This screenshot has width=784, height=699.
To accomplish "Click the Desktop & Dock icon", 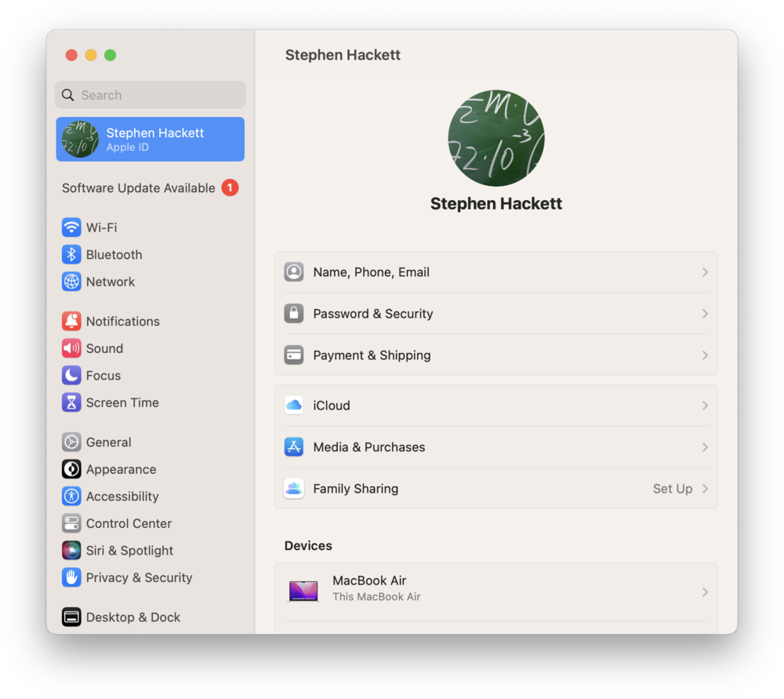I will pyautogui.click(x=71, y=617).
